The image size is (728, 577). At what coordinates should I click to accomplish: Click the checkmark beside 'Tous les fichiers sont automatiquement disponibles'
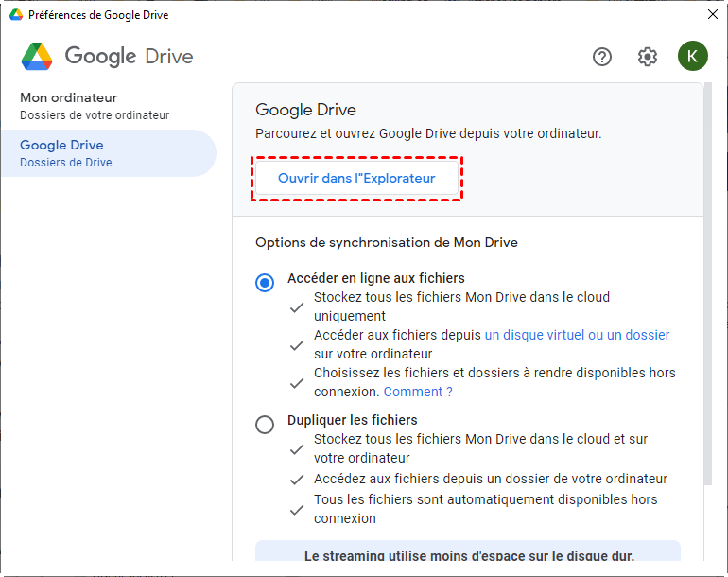tap(297, 509)
